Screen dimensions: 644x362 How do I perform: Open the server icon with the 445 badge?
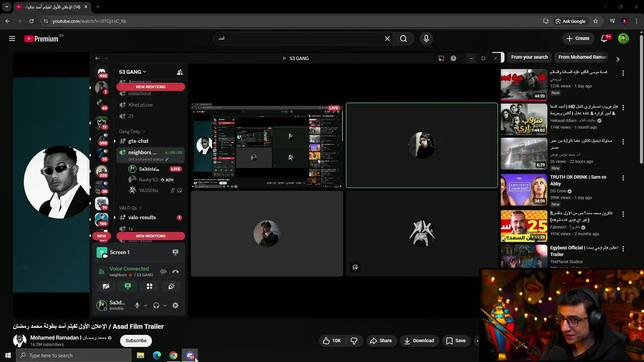[102, 72]
